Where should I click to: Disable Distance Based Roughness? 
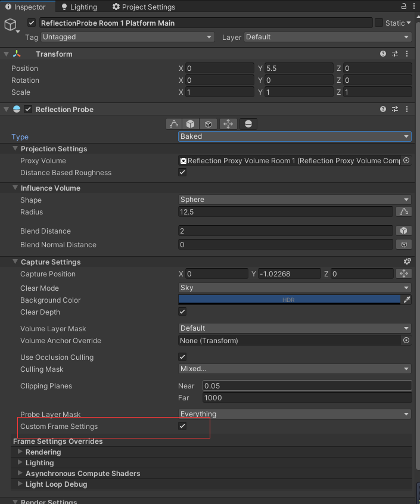pos(182,173)
